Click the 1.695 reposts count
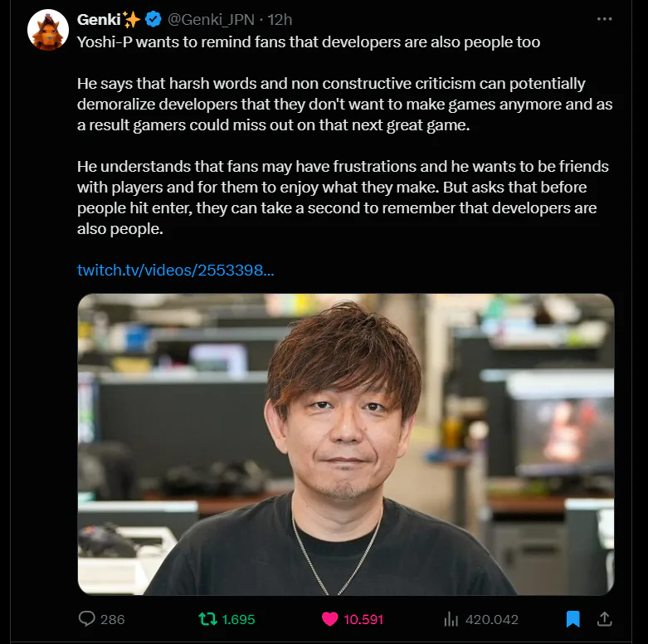This screenshot has height=644, width=648. tap(238, 619)
